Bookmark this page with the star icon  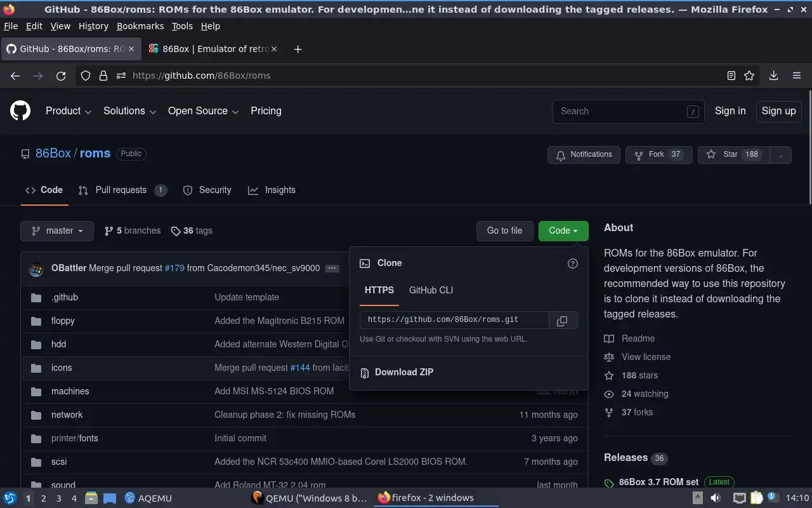tap(749, 76)
